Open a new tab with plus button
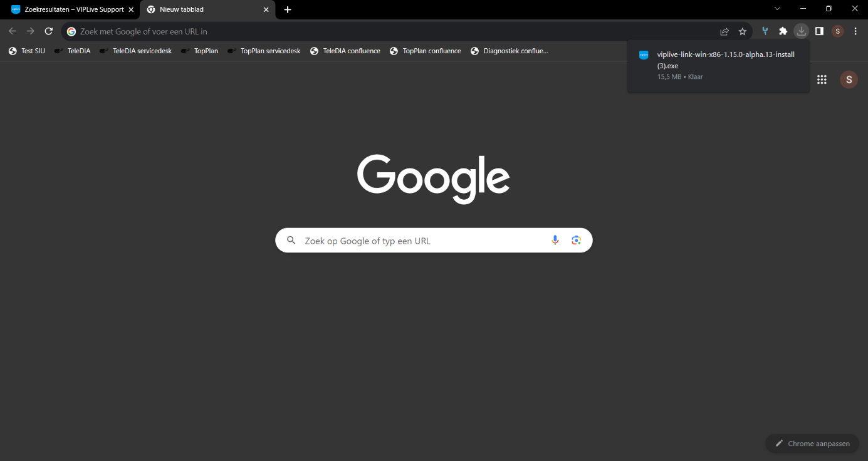 [288, 9]
